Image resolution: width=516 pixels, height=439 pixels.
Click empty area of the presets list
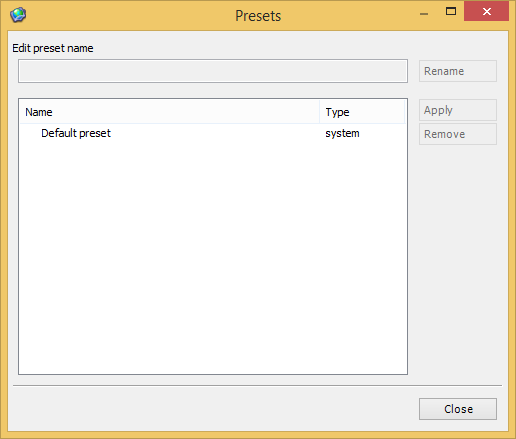click(x=213, y=257)
